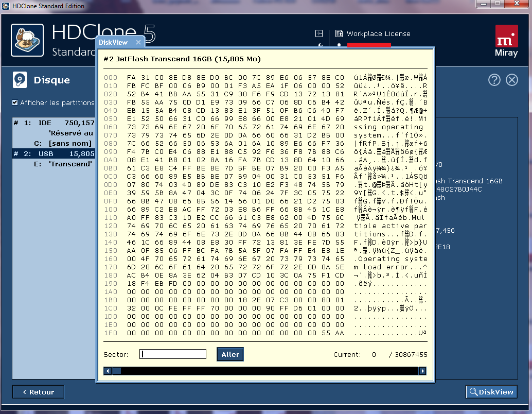Select the C: [sans nom] partition
The width and height of the screenshot is (532, 414).
[x=54, y=143]
